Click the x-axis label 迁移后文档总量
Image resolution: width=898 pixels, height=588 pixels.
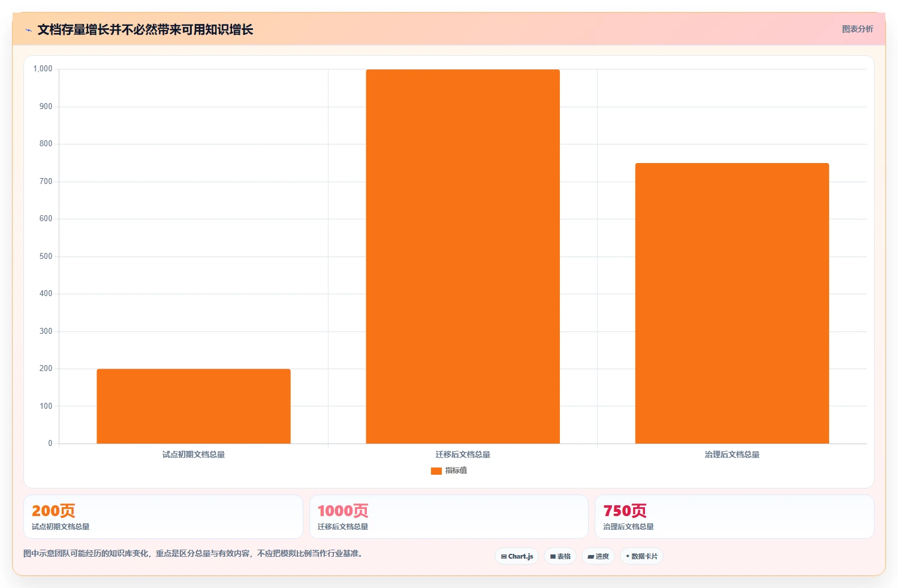coord(463,455)
